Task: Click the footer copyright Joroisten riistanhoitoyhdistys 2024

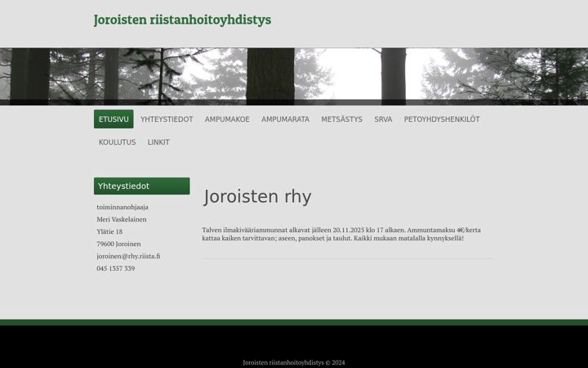Action: [x=294, y=362]
